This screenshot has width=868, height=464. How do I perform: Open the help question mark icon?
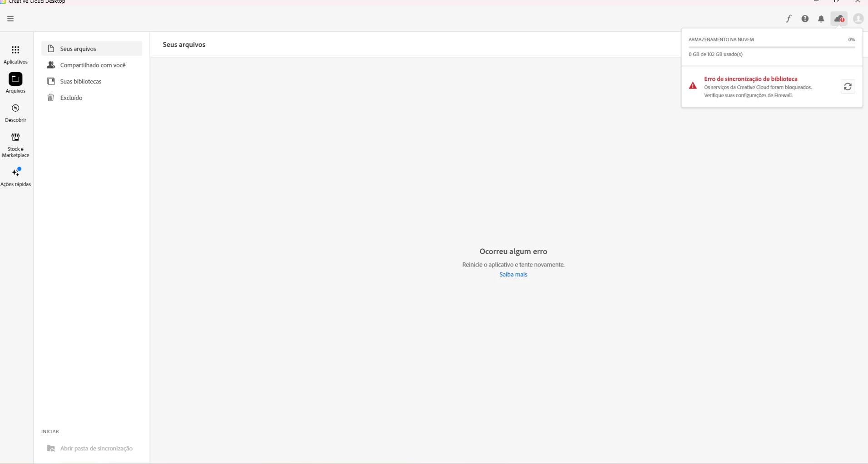(805, 19)
